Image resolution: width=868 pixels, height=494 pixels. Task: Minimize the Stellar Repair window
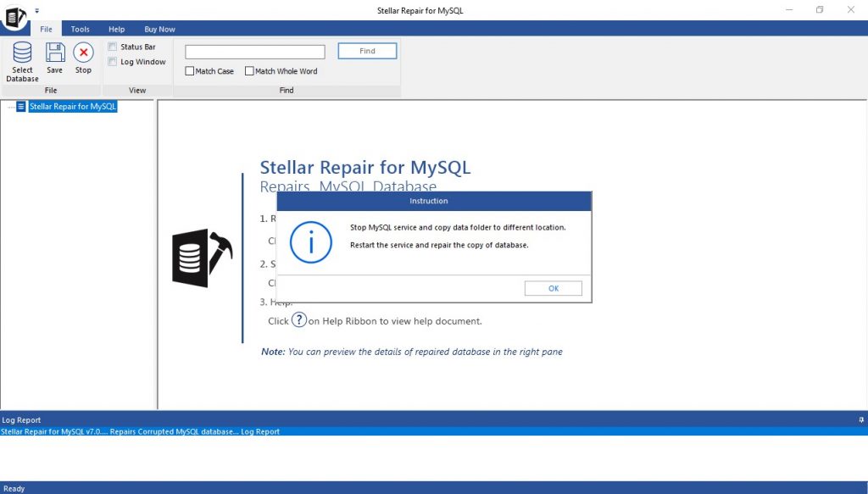[789, 10]
